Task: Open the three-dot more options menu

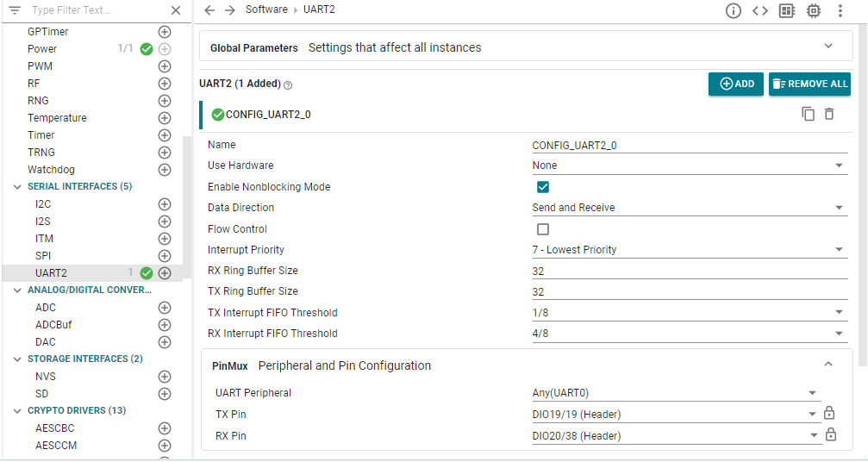Action: click(840, 11)
